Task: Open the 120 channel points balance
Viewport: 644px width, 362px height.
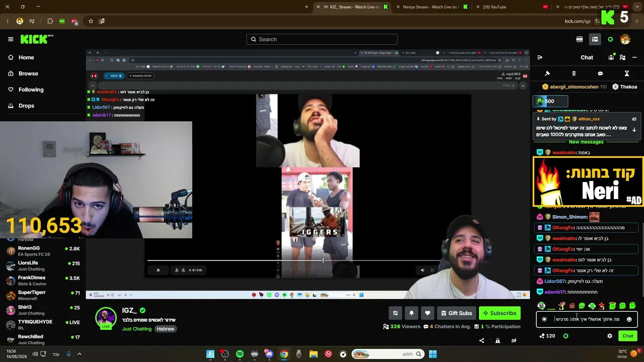Action: coord(547,336)
